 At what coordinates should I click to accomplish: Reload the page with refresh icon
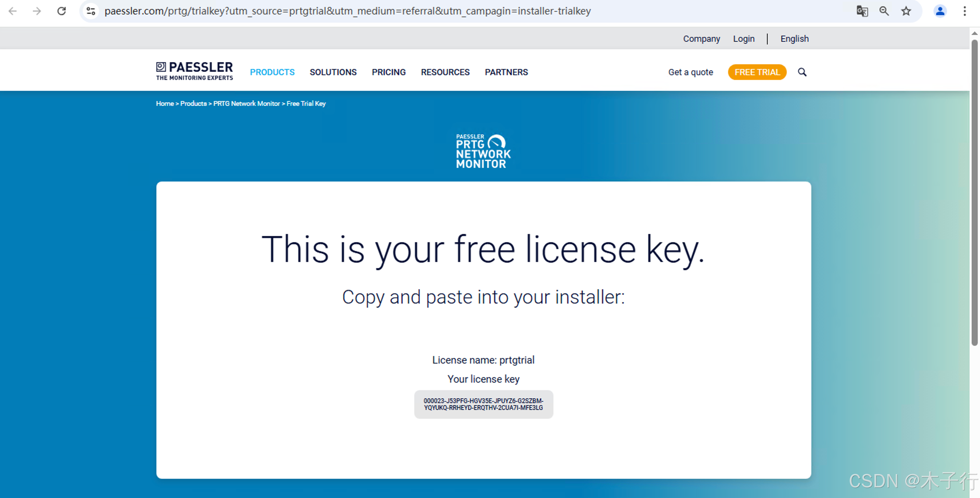point(62,11)
